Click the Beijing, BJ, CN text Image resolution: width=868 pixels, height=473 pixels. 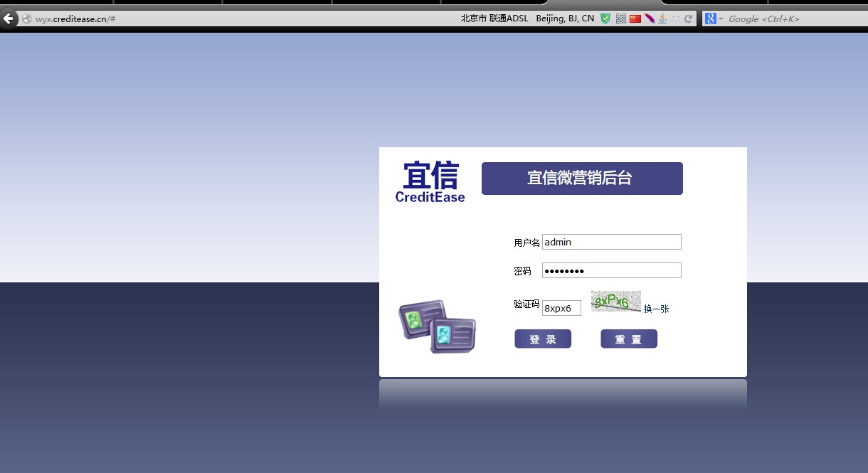[565, 18]
